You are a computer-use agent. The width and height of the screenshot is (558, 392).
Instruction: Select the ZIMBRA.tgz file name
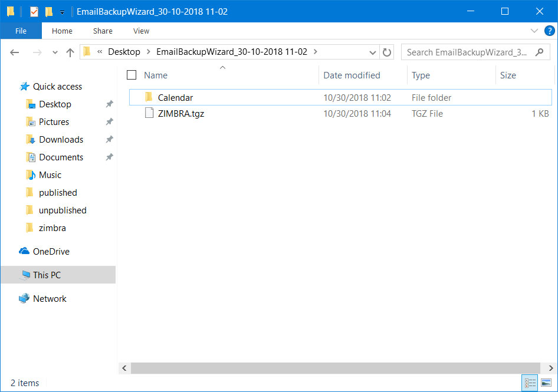[181, 114]
